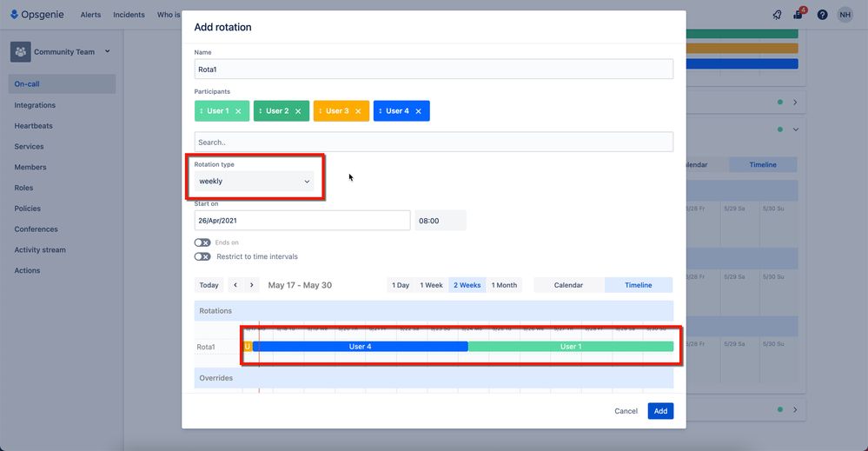The height and width of the screenshot is (451, 868).
Task: Click the blue User 4 timeline bar
Action: click(361, 347)
